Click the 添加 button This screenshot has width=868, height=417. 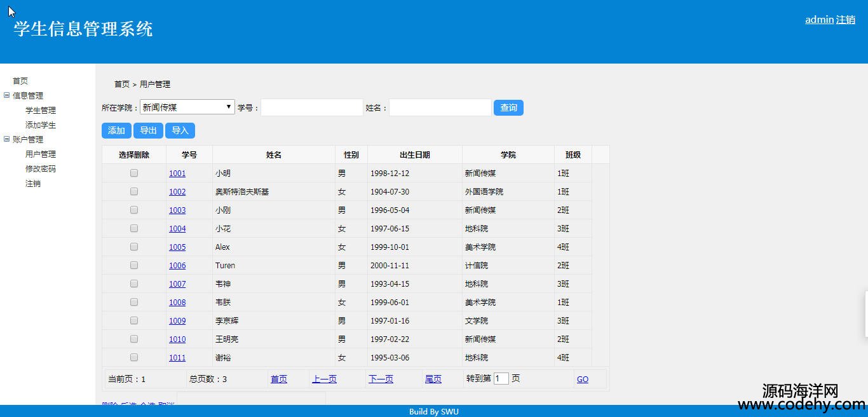[x=116, y=130]
